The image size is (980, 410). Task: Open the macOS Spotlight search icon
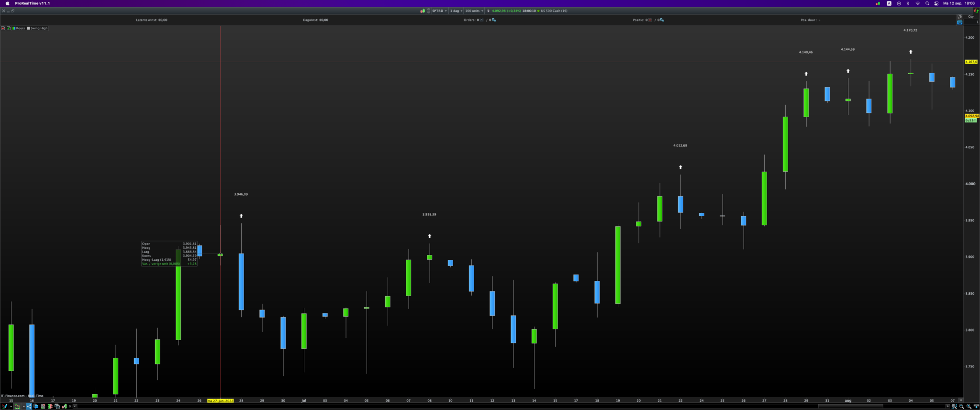[927, 3]
